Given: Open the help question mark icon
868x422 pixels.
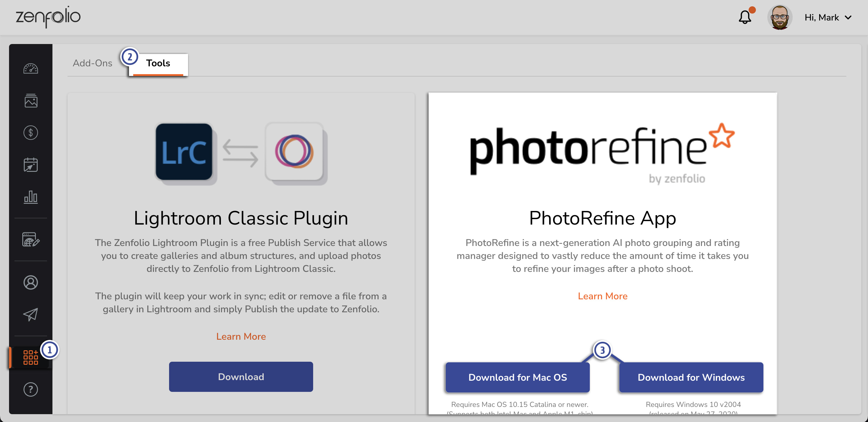Looking at the screenshot, I should [31, 389].
